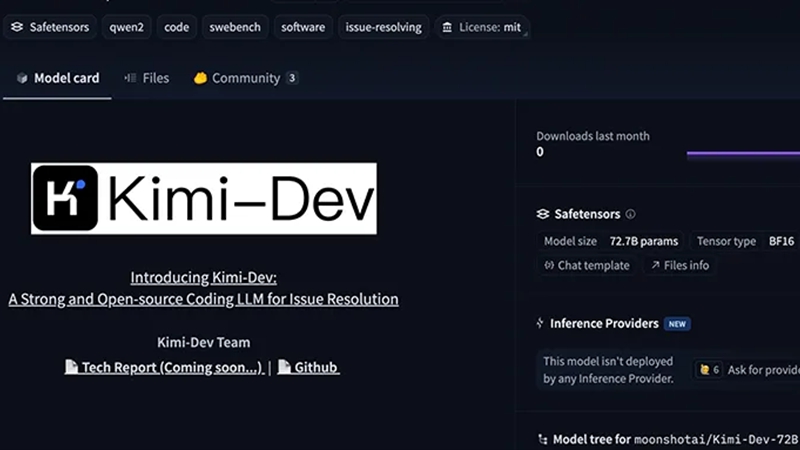Open the swebench tag
Screen dimensions: 800x450
(235, 27)
